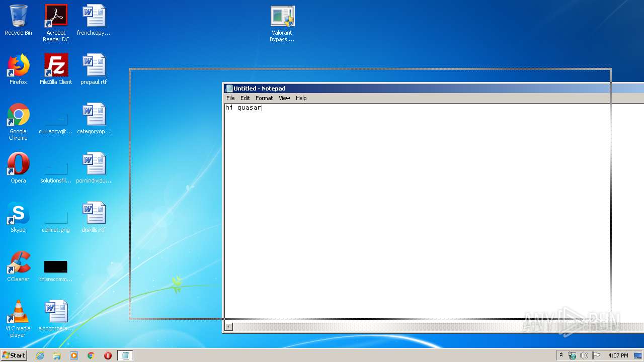Open the volume speaker tray icon
This screenshot has width=644, height=362.
(x=584, y=355)
